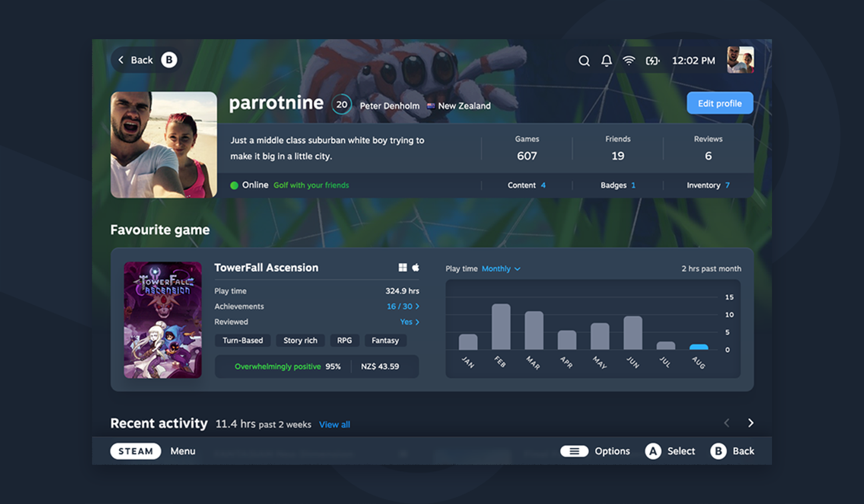Open the Content 4 section
864x504 pixels.
(526, 185)
